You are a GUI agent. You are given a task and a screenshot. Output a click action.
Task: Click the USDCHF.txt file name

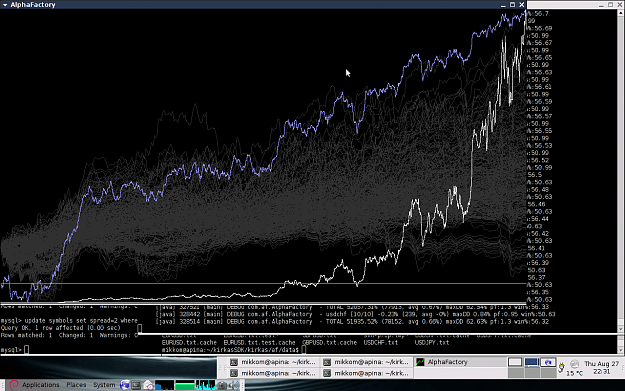point(381,343)
